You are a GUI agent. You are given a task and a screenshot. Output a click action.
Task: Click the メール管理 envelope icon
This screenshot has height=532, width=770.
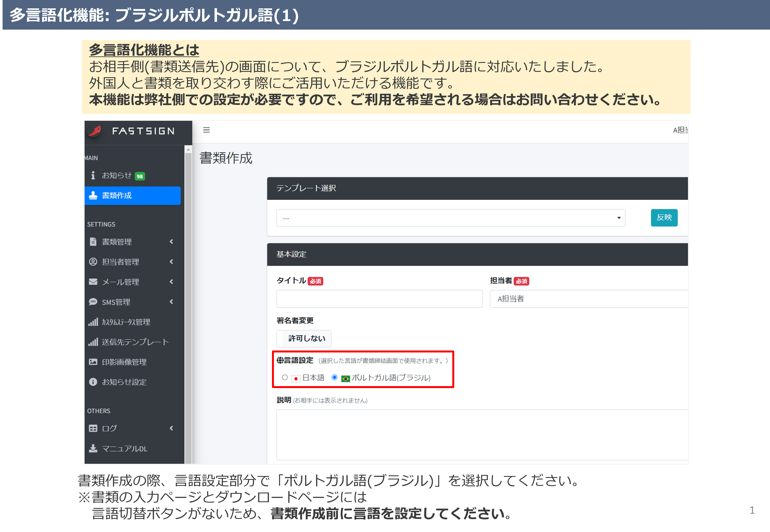pyautogui.click(x=93, y=282)
